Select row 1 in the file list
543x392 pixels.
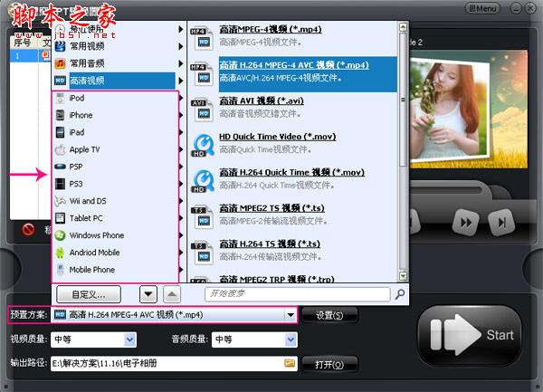point(31,55)
